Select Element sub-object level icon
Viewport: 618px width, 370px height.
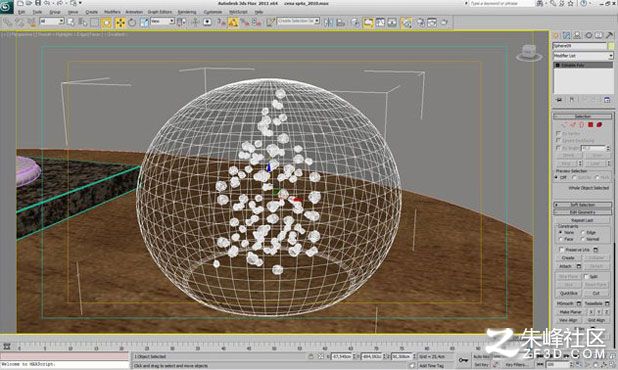(599, 125)
